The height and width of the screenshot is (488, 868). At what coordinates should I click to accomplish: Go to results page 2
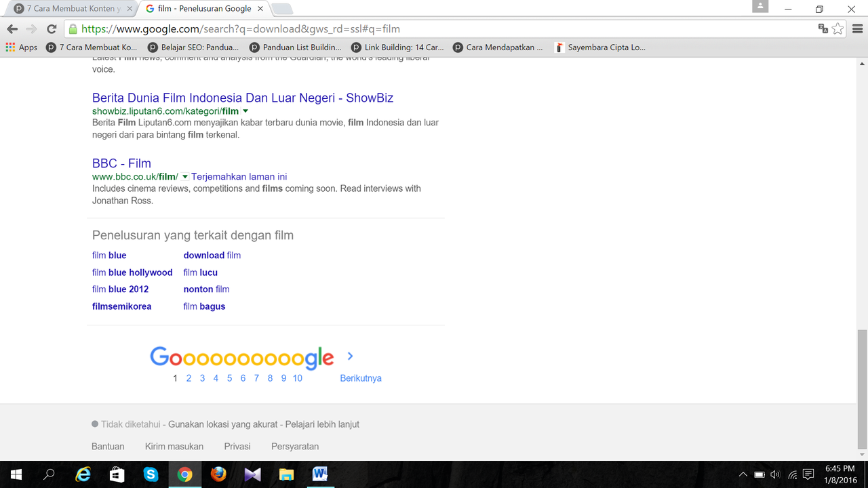(189, 378)
